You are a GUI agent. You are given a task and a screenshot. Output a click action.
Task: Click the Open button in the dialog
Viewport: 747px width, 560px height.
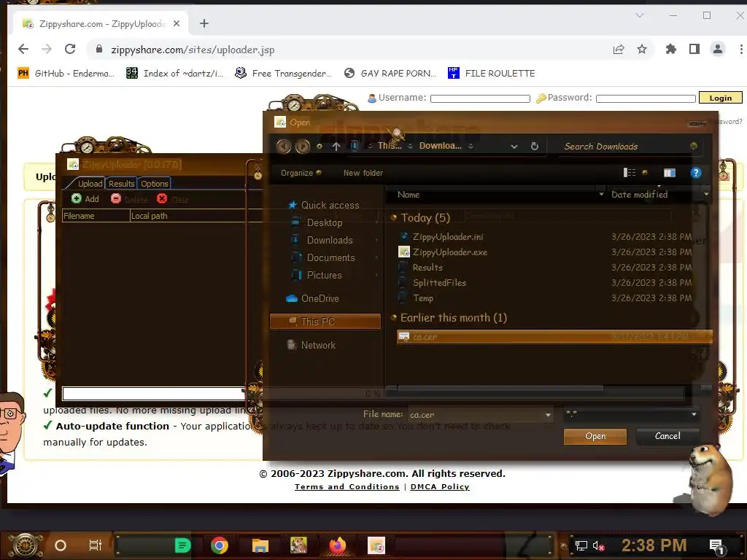point(595,436)
